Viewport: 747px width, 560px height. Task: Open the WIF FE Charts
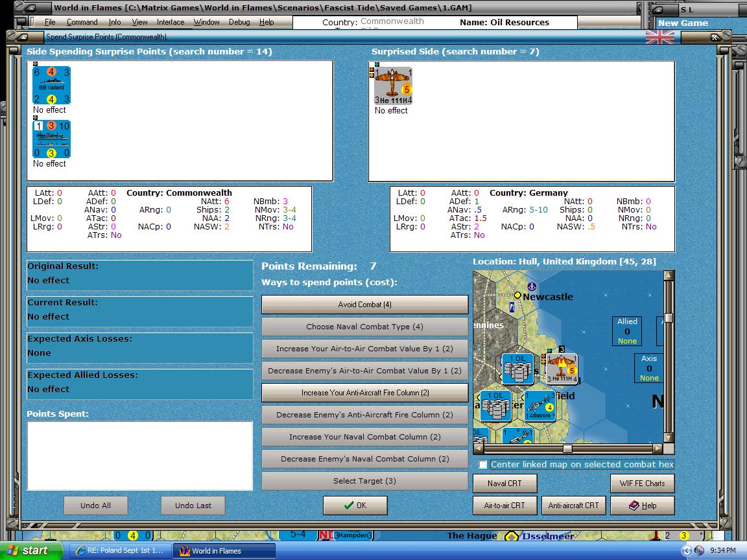pyautogui.click(x=642, y=484)
